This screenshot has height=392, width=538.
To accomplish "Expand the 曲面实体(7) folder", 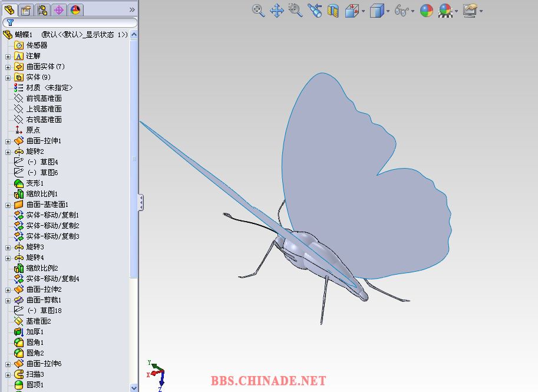I will pos(8,67).
